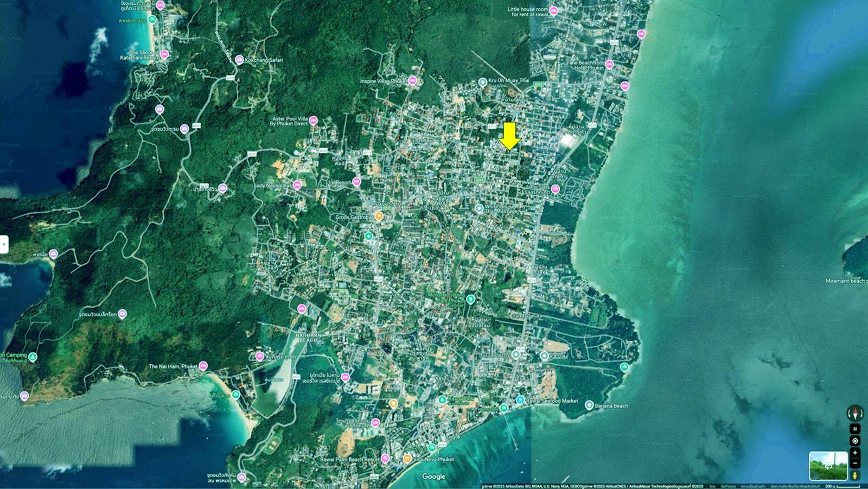Select The Beachfront Hotel Phuket pin
Screen dimensions: 868x489
tap(609, 64)
